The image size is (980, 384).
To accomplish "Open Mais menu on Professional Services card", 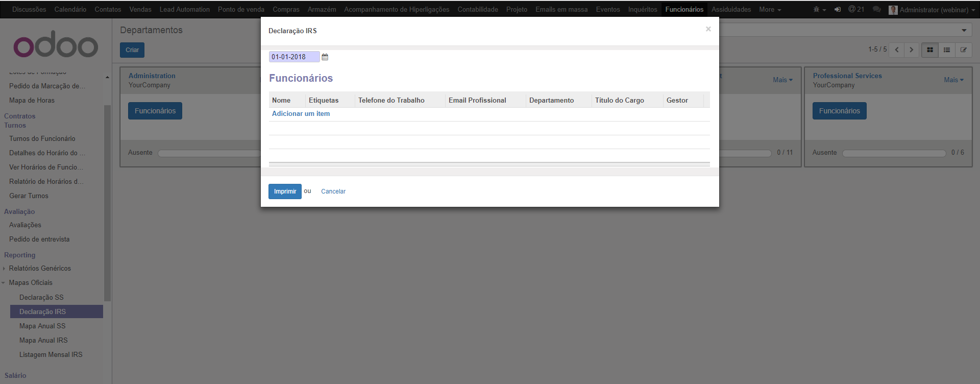I will tap(953, 80).
